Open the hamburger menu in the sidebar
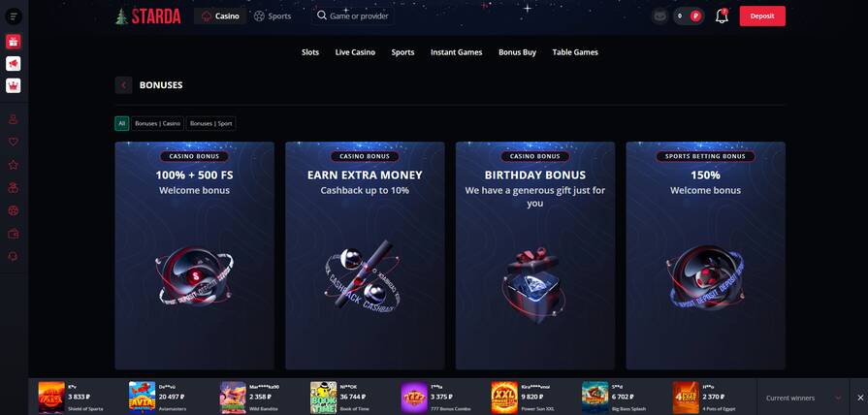The height and width of the screenshot is (415, 868). tap(14, 16)
